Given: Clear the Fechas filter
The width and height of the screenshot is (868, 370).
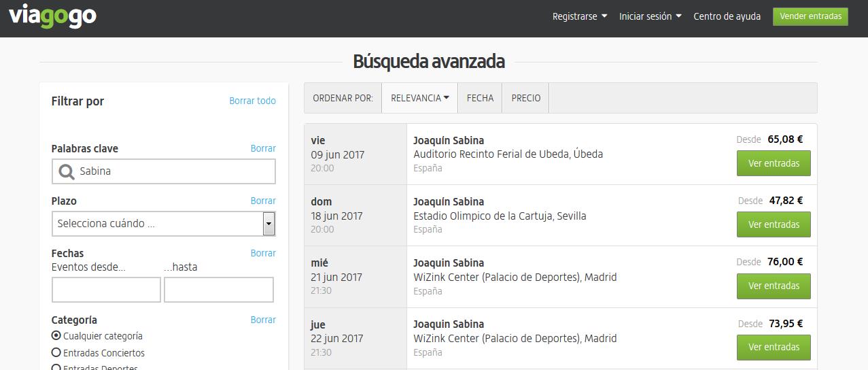Looking at the screenshot, I should (263, 253).
